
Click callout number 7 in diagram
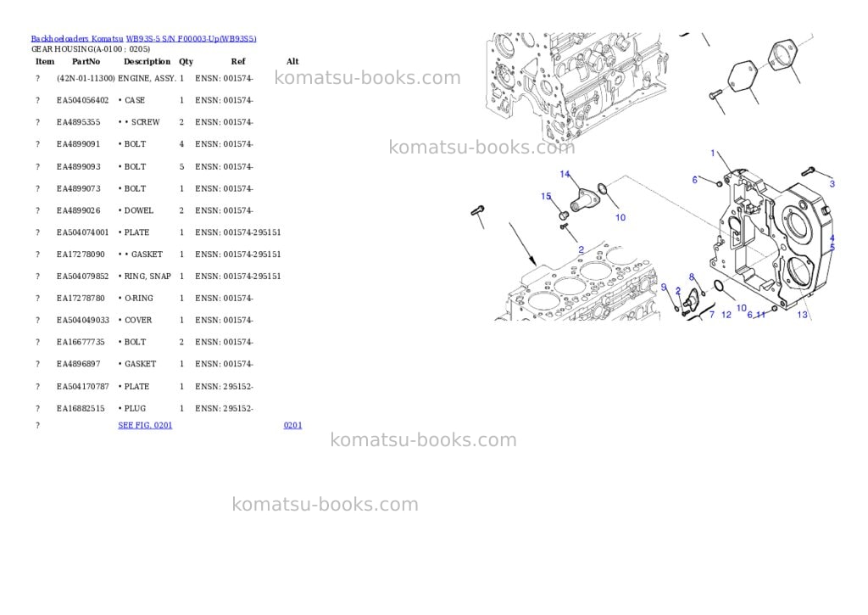[712, 315]
